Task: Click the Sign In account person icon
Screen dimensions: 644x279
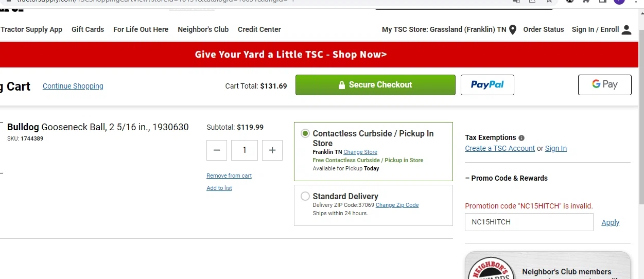Action: (626, 30)
